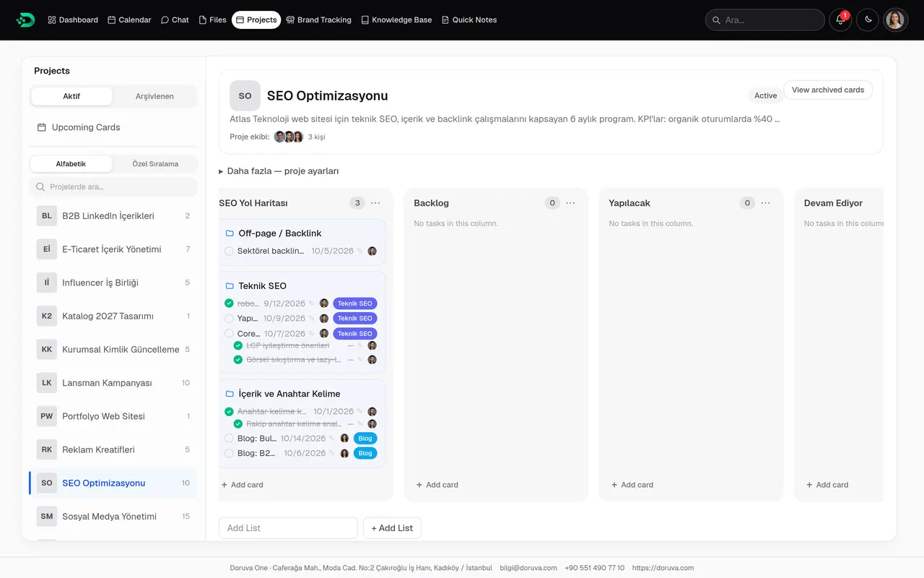Switch to Arşivlenen projects tab
Image resolution: width=924 pixels, height=578 pixels.
(x=154, y=96)
